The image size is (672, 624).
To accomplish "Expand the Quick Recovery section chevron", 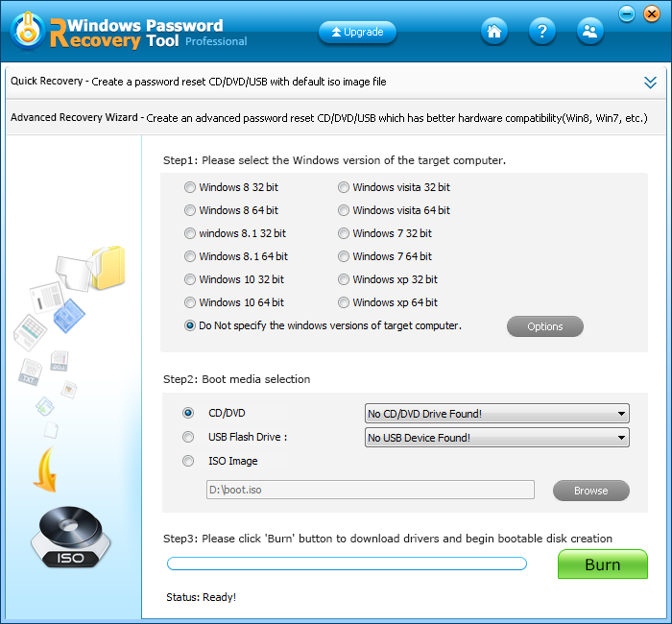I will [x=650, y=83].
